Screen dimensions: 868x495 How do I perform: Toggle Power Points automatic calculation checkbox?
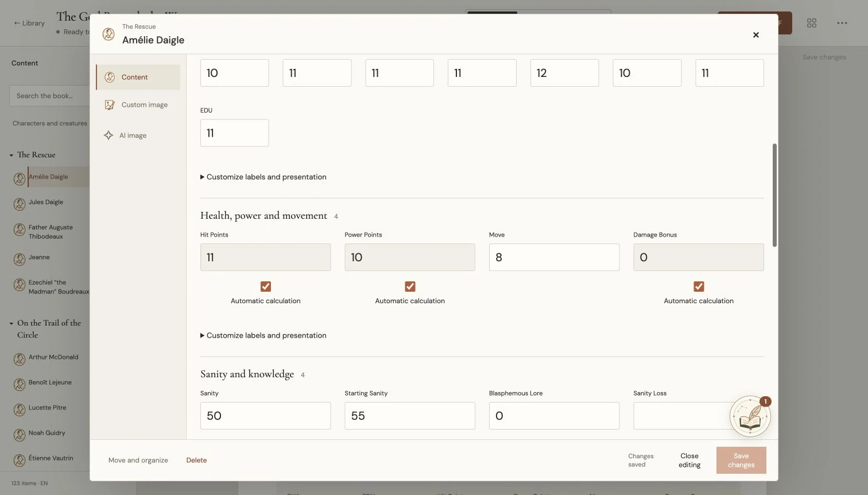(410, 286)
